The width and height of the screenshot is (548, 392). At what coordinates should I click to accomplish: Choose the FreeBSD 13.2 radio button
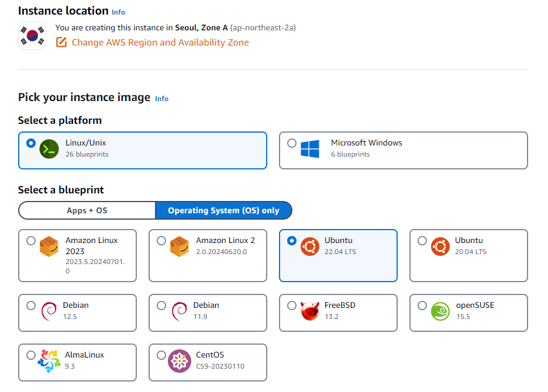292,306
